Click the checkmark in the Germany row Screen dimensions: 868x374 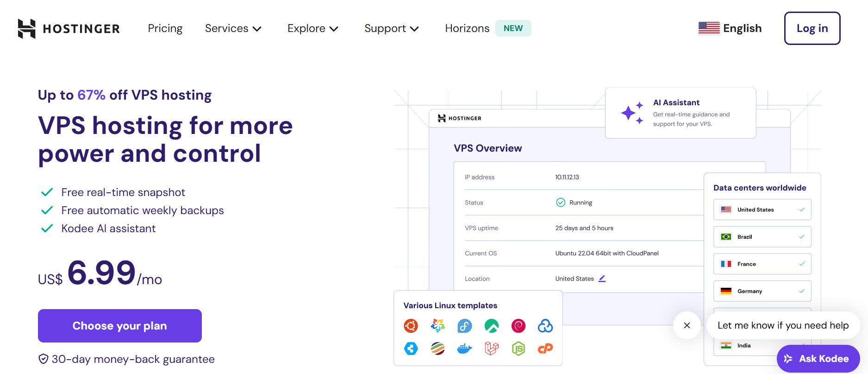802,291
